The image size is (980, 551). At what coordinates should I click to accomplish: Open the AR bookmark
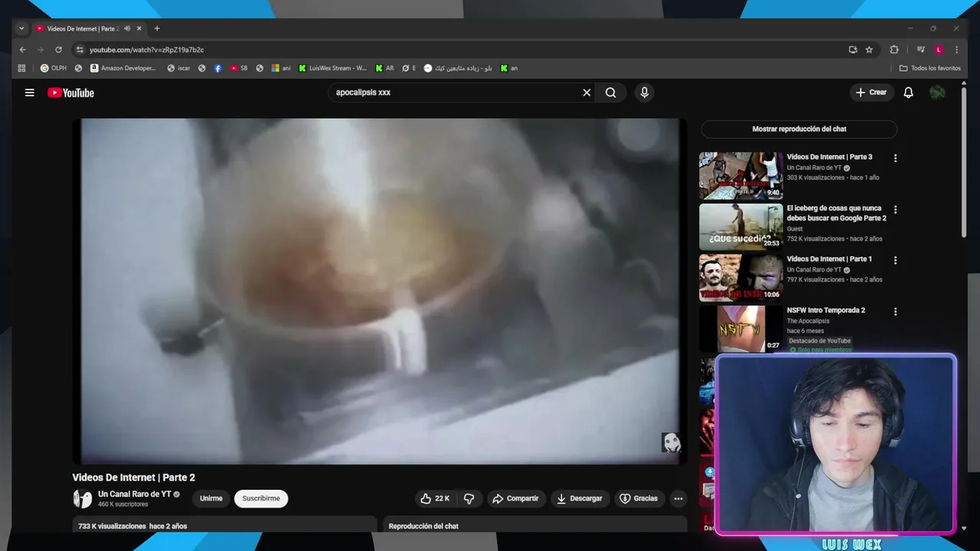(x=384, y=68)
